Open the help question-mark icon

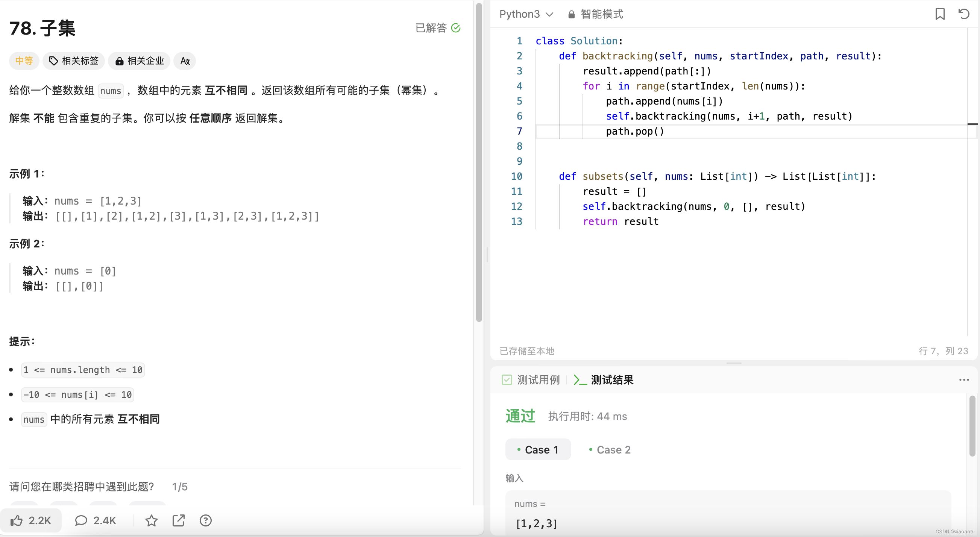pyautogui.click(x=205, y=520)
